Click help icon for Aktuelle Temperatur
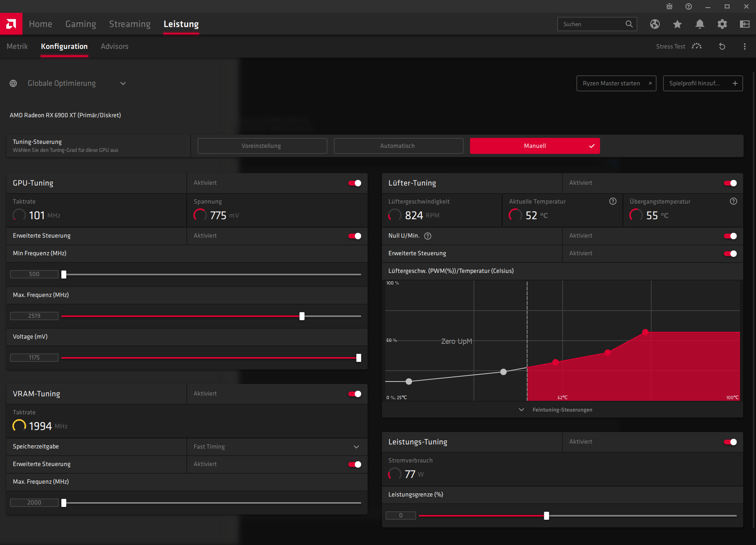This screenshot has width=756, height=545. pyautogui.click(x=613, y=201)
